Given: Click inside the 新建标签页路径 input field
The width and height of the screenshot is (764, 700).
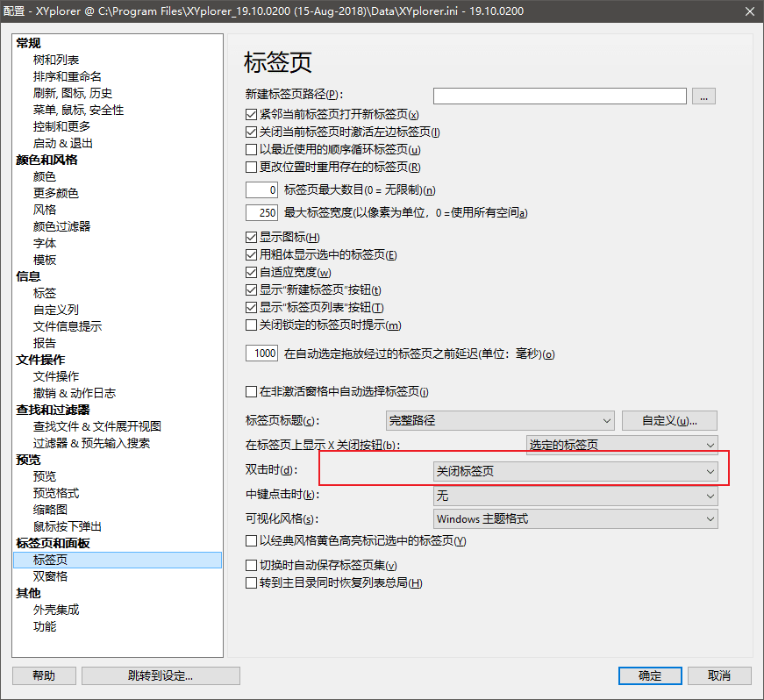Looking at the screenshot, I should point(559,96).
